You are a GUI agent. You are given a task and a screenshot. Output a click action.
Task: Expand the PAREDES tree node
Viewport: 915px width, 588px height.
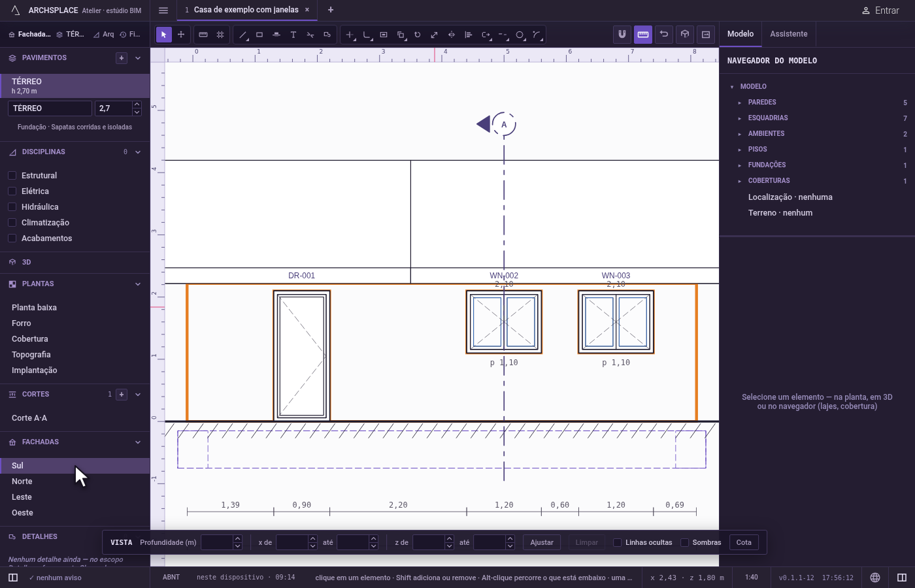[740, 103]
